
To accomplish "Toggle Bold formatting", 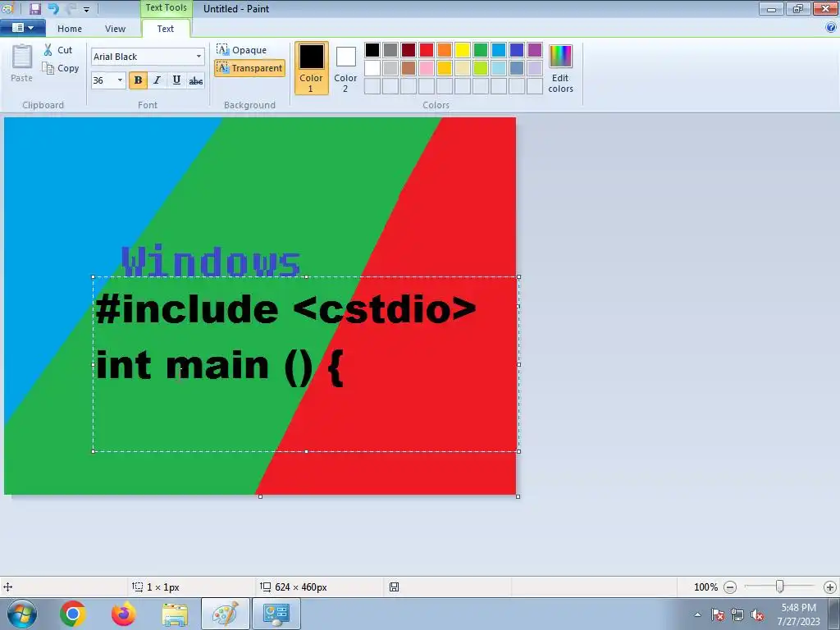I will tap(138, 80).
